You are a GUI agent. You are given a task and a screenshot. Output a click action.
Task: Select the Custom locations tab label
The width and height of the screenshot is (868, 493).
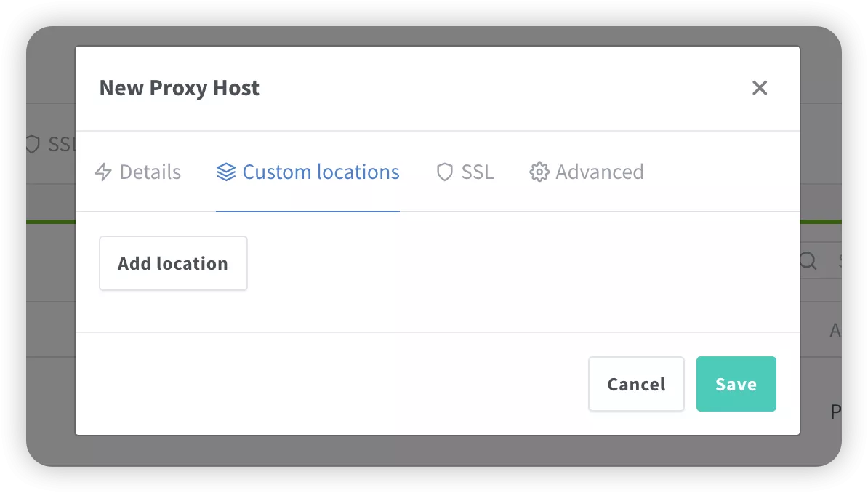point(321,172)
